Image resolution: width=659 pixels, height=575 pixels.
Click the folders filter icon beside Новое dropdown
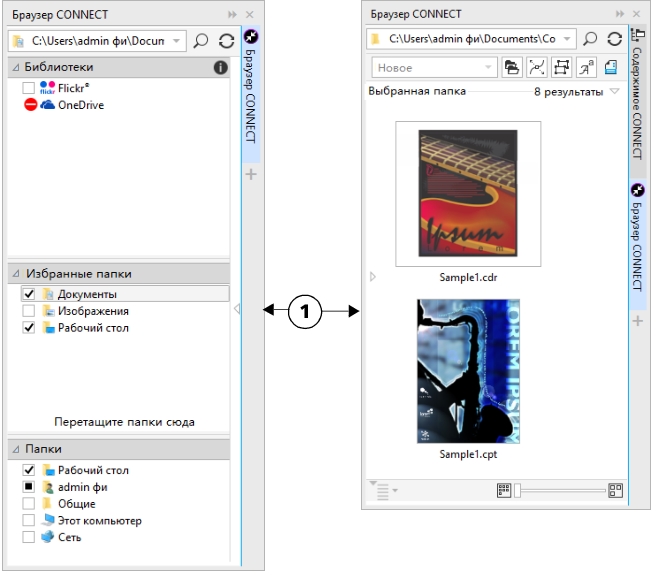[512, 67]
